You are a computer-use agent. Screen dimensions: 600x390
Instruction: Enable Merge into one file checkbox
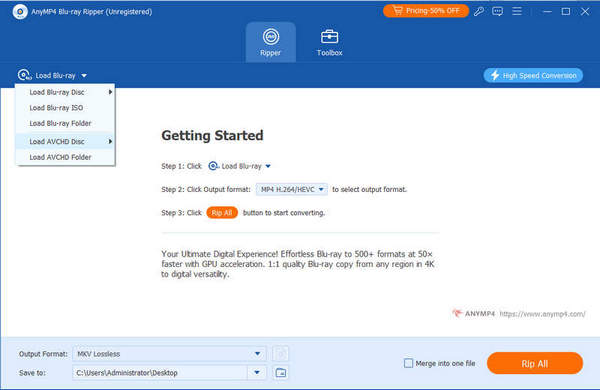coord(408,363)
